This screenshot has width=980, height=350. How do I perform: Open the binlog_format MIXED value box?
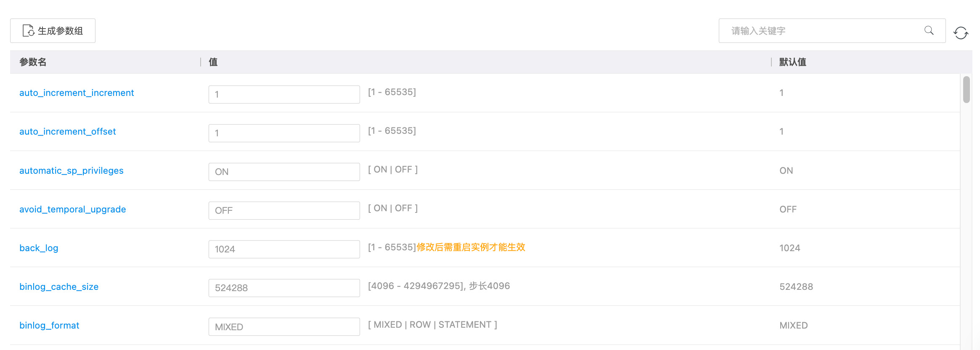(284, 327)
